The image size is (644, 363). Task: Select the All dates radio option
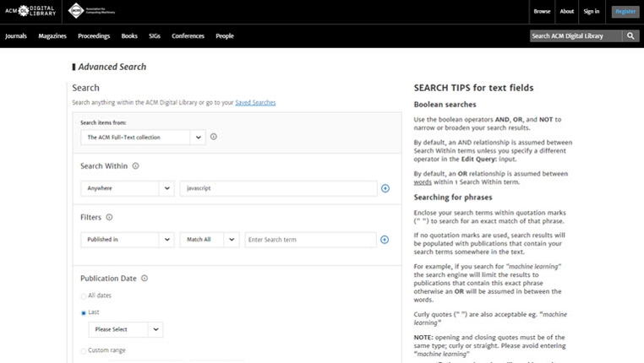tap(84, 296)
